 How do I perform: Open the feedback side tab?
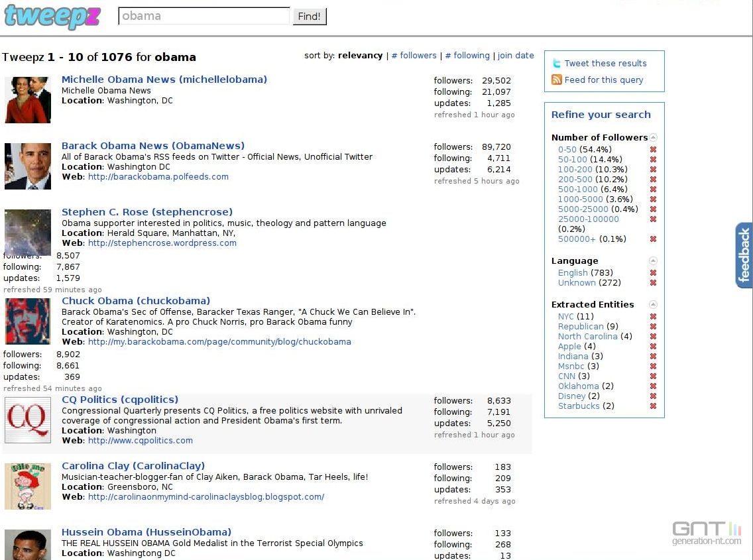point(744,255)
